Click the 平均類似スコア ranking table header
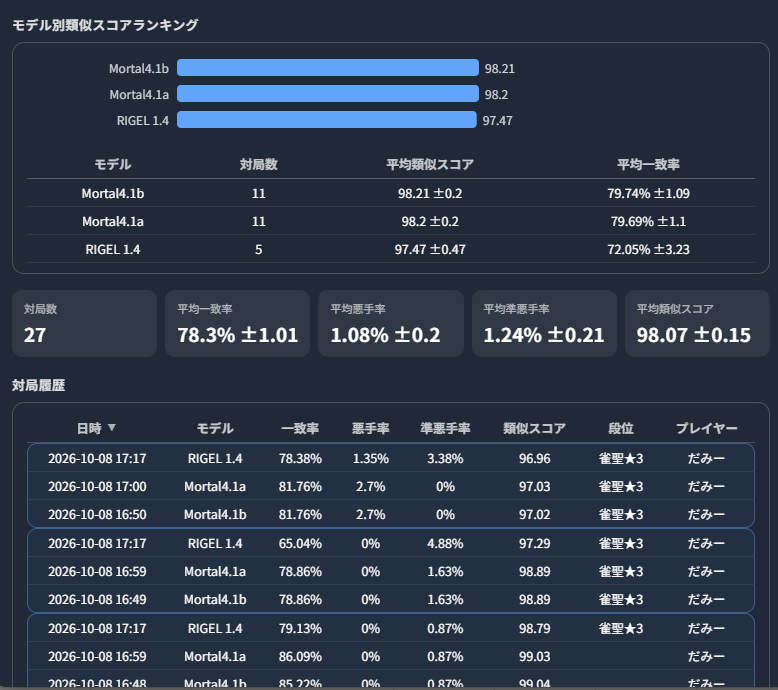Image resolution: width=778 pixels, height=690 pixels. (x=430, y=164)
